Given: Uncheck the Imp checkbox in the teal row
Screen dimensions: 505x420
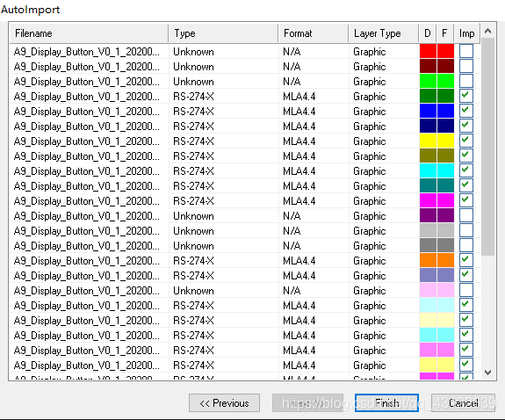Looking at the screenshot, I should [x=466, y=185].
